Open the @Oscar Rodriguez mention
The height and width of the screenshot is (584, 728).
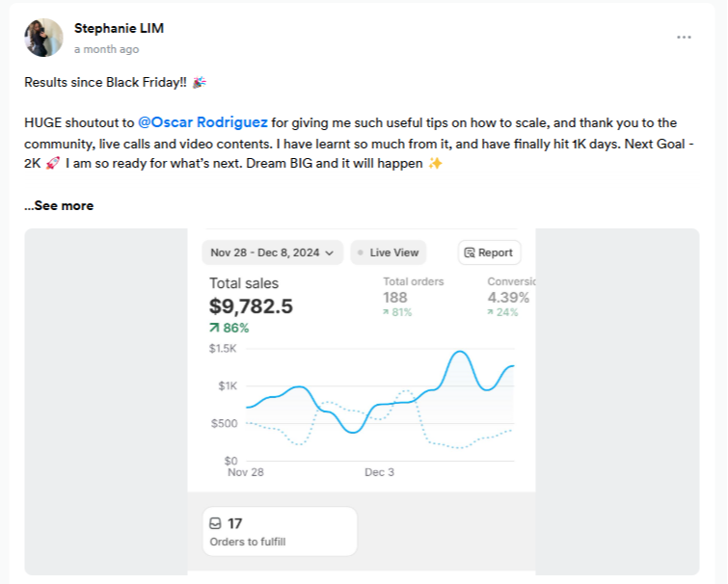tap(202, 122)
